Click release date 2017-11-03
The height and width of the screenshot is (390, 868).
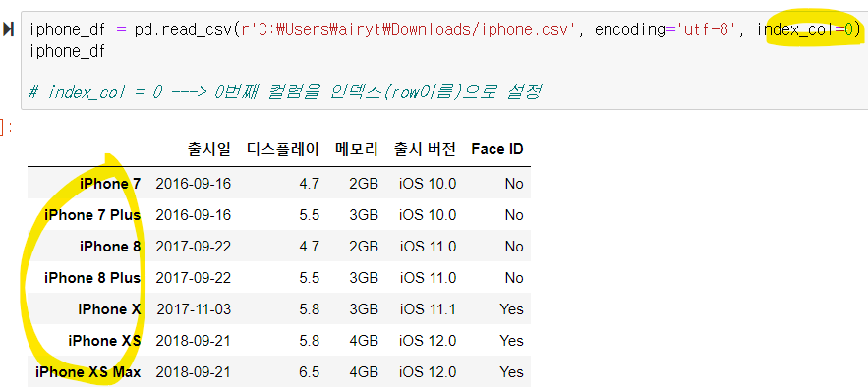(194, 309)
